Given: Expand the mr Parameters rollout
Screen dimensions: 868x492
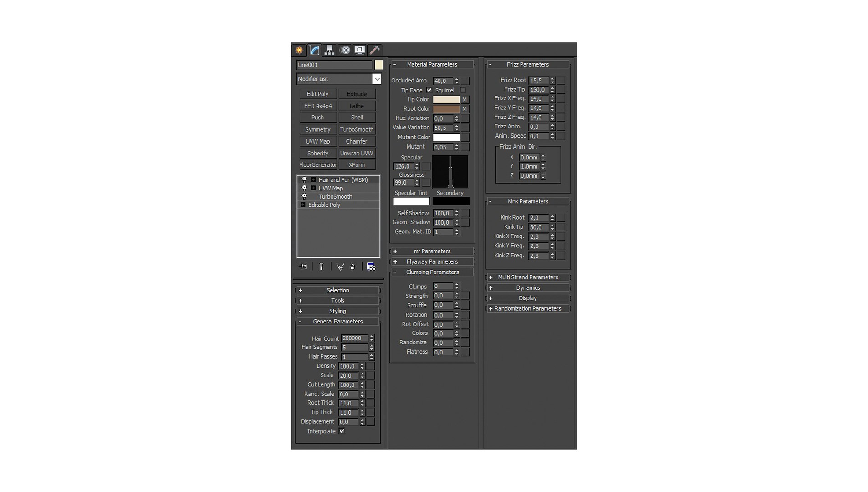Looking at the screenshot, I should click(x=432, y=251).
